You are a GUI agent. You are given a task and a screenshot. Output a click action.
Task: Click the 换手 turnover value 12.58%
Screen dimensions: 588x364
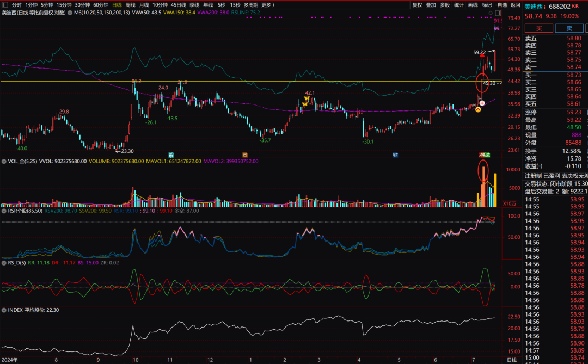point(572,151)
